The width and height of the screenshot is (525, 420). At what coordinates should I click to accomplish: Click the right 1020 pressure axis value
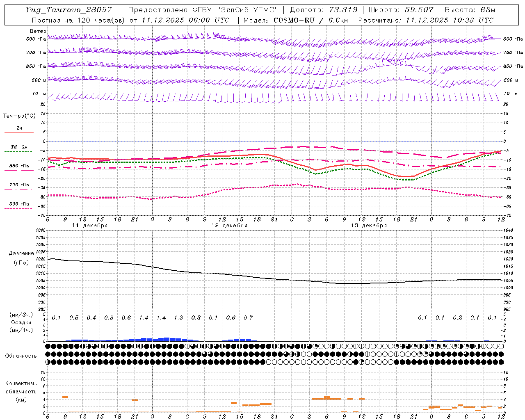(509, 259)
